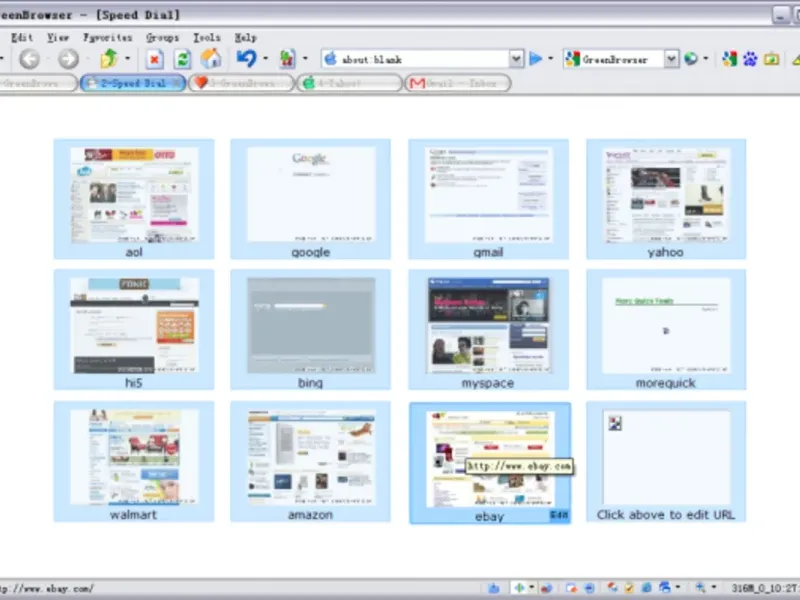
Task: Click the empty tile to edit URL
Action: click(x=666, y=461)
